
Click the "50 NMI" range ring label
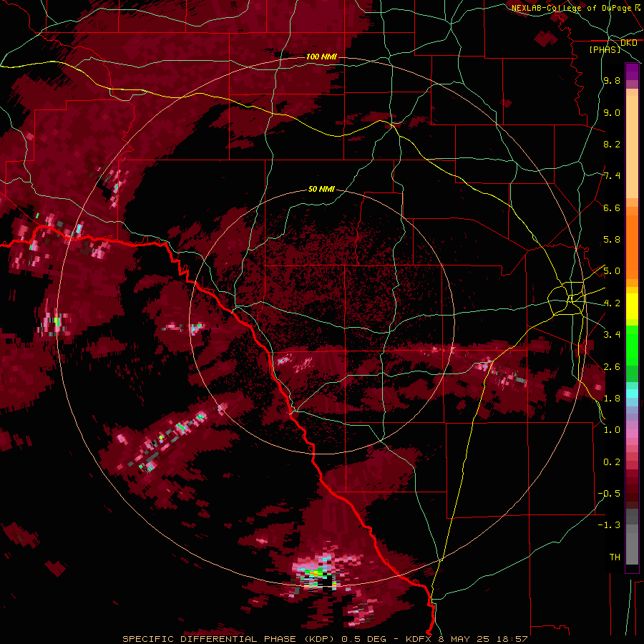click(321, 189)
